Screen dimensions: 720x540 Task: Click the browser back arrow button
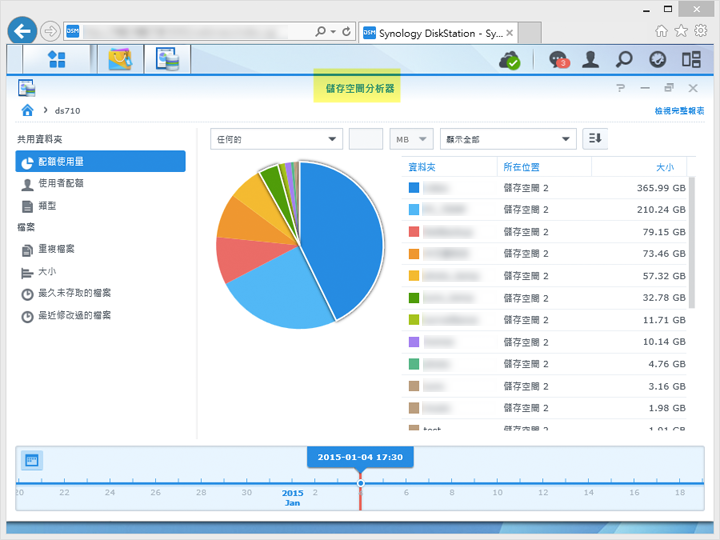point(22,31)
